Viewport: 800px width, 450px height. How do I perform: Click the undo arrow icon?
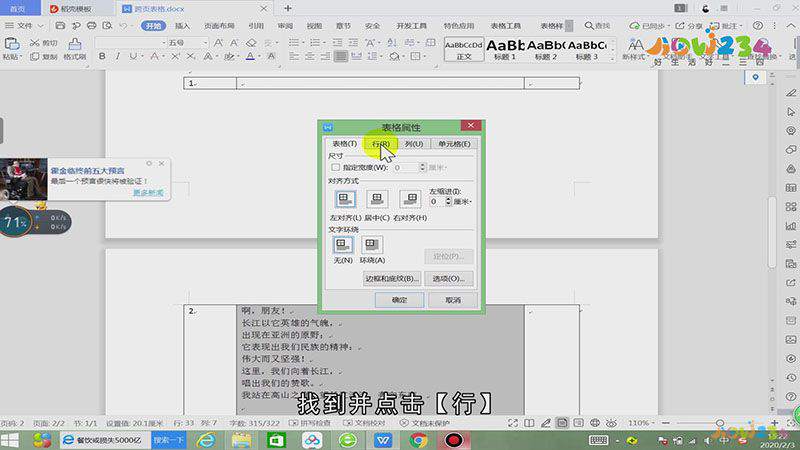click(x=123, y=25)
